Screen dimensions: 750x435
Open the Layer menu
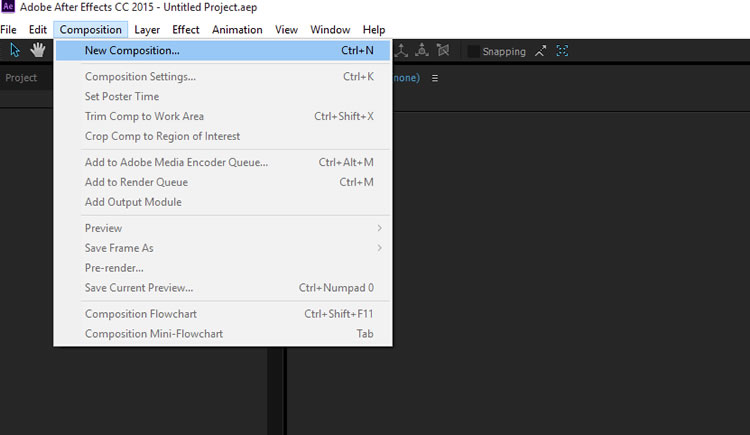[147, 30]
